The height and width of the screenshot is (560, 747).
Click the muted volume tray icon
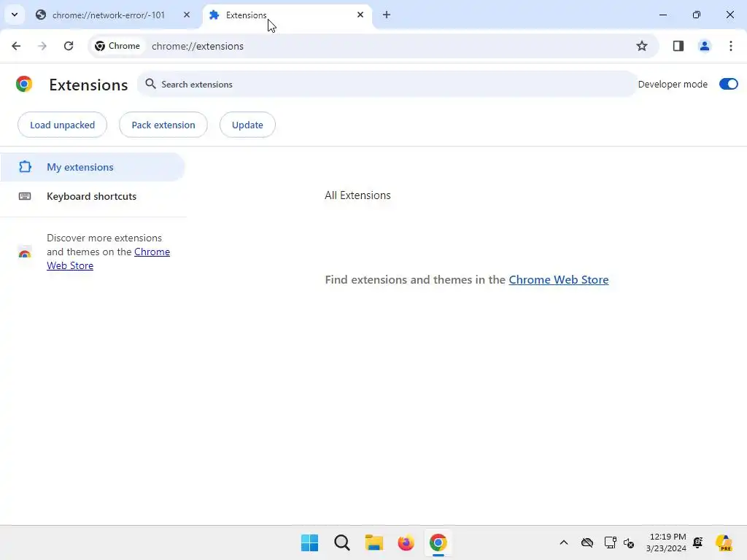point(629,542)
